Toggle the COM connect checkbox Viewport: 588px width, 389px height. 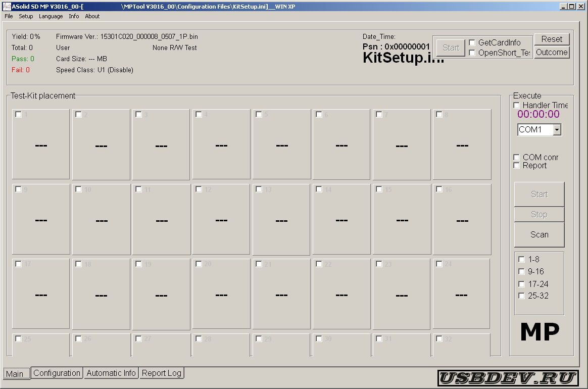pos(516,157)
